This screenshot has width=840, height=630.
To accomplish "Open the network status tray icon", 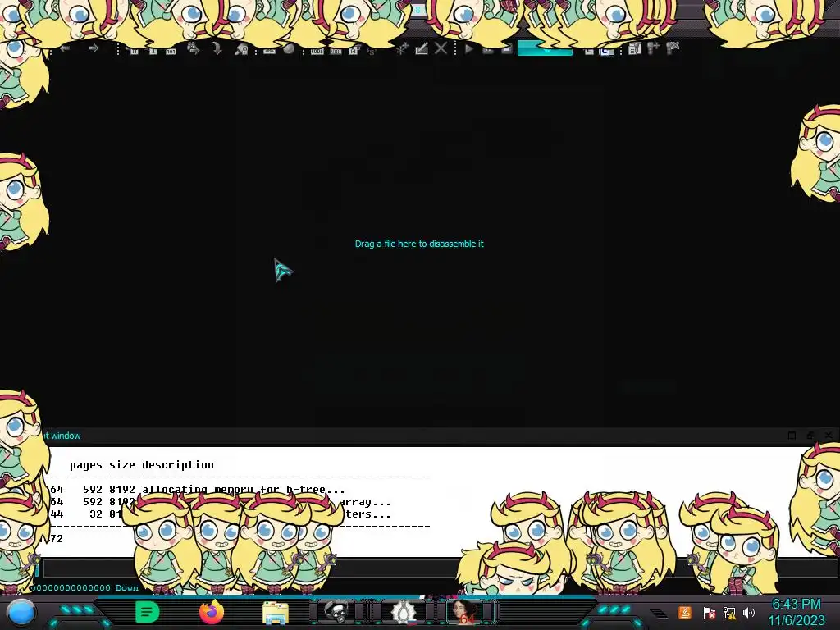I will [729, 612].
